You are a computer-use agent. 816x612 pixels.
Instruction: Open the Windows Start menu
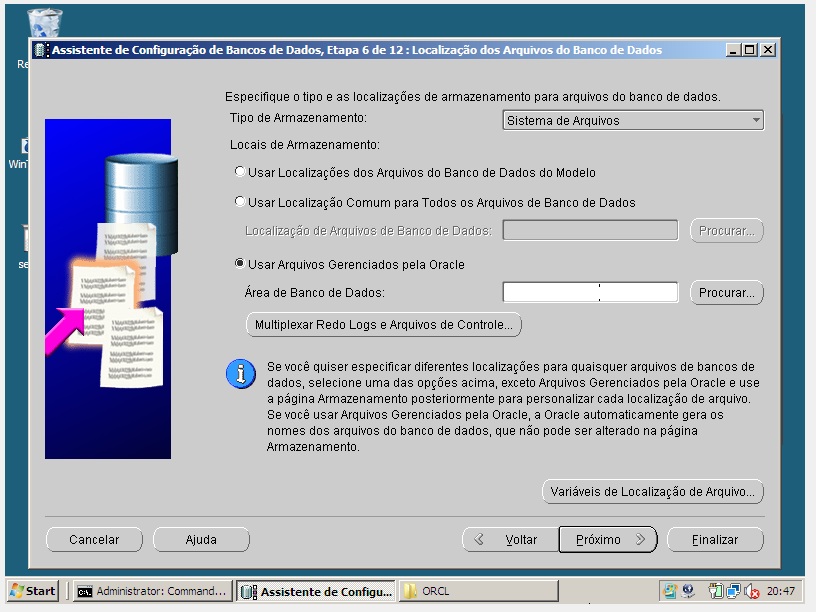coord(33,591)
